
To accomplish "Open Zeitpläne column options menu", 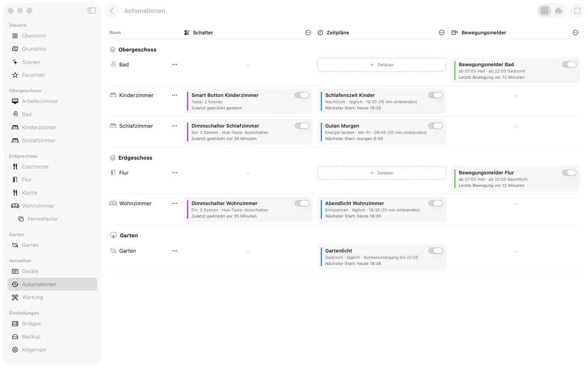I will 442,33.
